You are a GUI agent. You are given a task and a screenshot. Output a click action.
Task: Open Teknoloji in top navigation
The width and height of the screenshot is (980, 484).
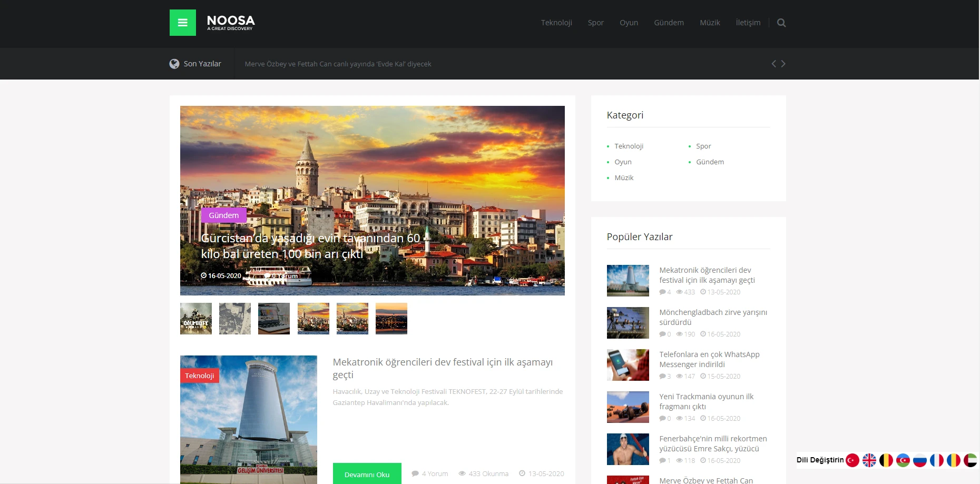point(556,23)
